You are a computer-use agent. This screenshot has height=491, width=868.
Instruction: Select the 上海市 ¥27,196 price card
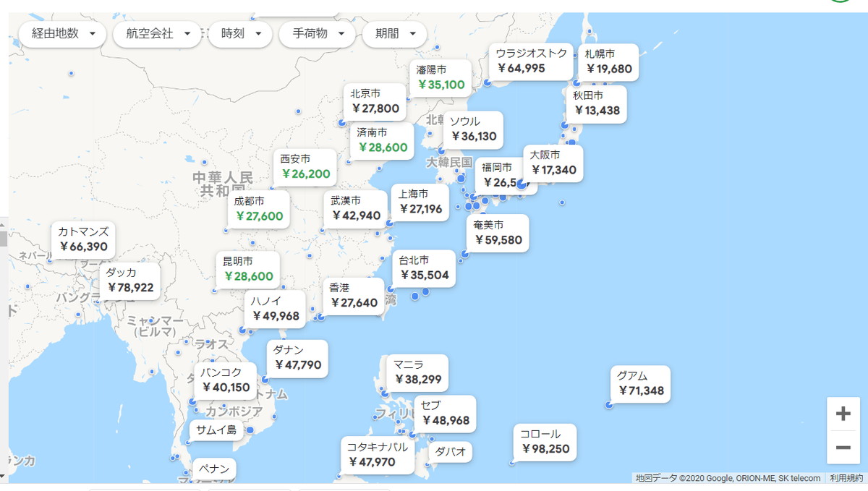pyautogui.click(x=420, y=202)
